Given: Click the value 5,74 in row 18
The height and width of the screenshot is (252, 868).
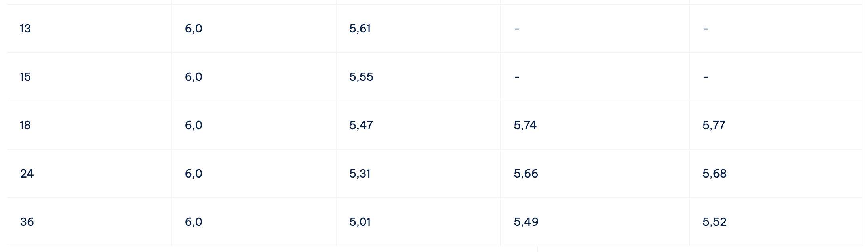Looking at the screenshot, I should [525, 125].
